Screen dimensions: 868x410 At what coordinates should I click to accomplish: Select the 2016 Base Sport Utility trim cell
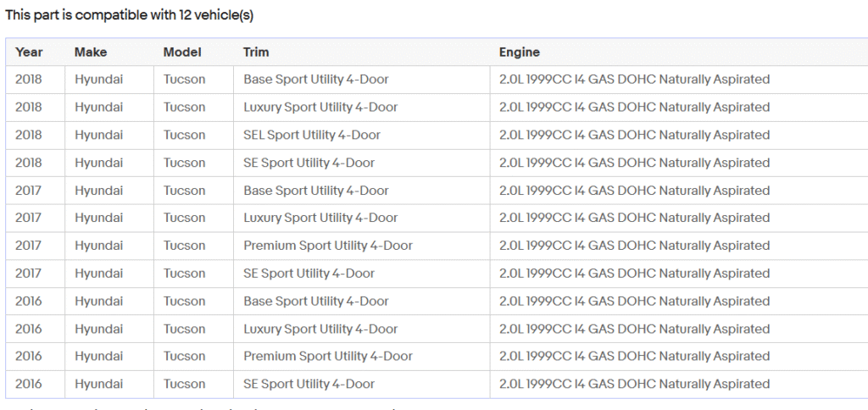316,301
